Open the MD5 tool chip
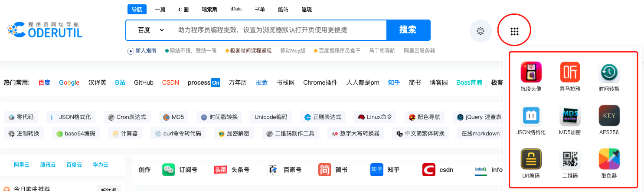Screen dimensions: 644x191 (174, 117)
